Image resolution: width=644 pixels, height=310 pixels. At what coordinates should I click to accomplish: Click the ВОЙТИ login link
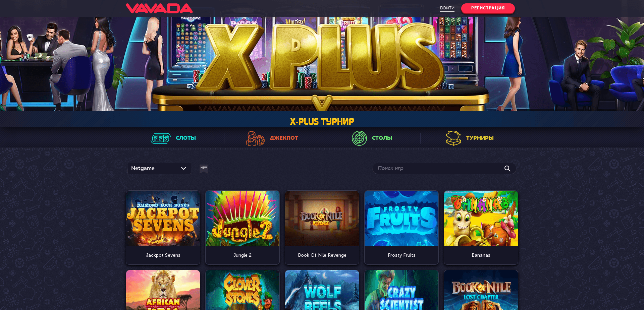[447, 8]
